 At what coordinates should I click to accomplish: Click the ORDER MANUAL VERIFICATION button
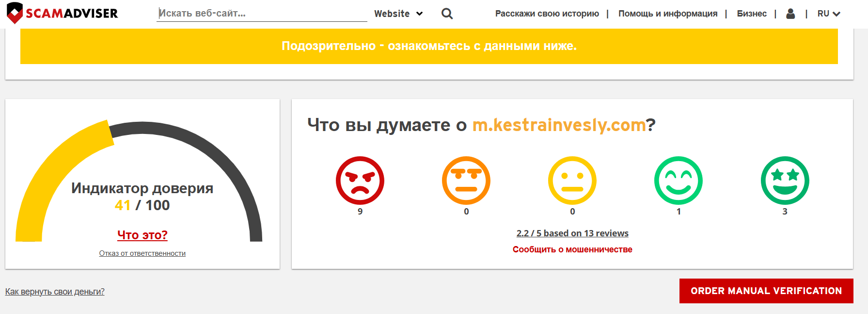tap(766, 291)
